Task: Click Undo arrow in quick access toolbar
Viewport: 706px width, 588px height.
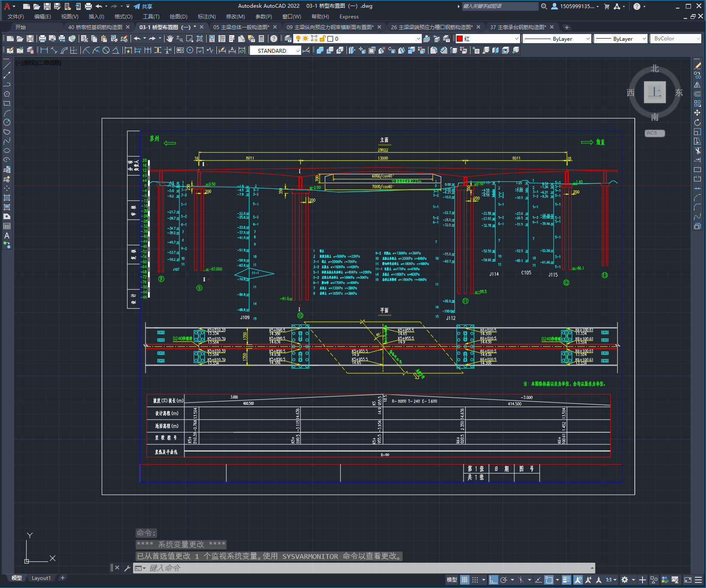Action: point(99,6)
